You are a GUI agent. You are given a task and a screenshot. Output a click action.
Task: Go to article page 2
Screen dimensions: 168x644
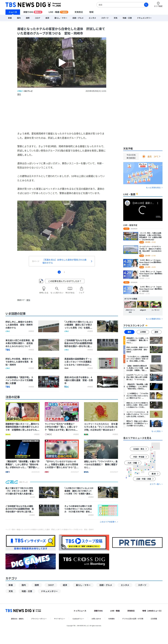pyautogui.click(x=64, y=272)
